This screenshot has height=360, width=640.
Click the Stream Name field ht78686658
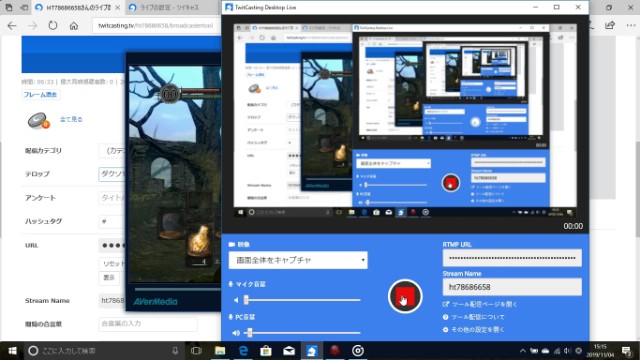click(x=512, y=287)
